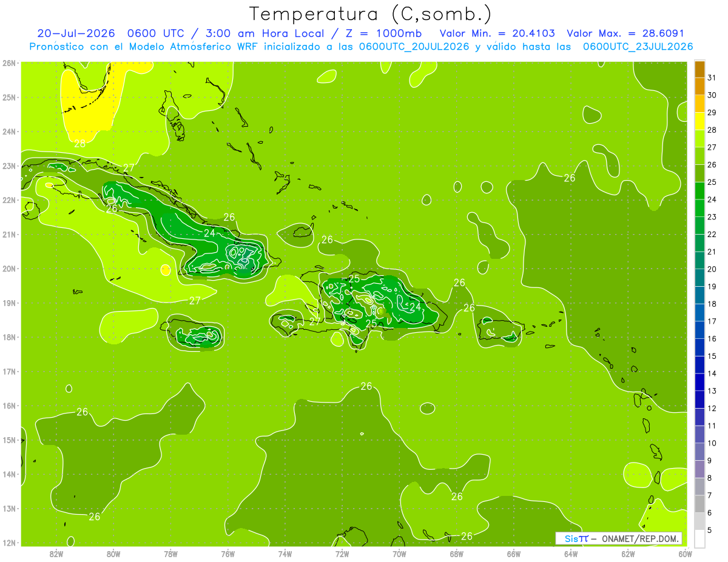This screenshot has width=728, height=562.
Task: Click the '80W' longitude axis label
Action: click(x=113, y=554)
